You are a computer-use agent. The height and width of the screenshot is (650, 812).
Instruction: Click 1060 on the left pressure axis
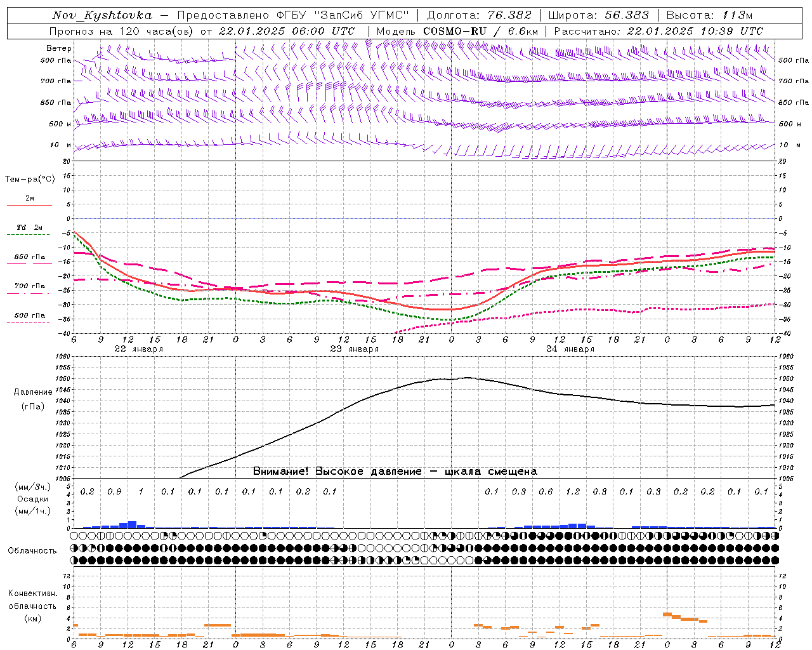pyautogui.click(x=64, y=357)
